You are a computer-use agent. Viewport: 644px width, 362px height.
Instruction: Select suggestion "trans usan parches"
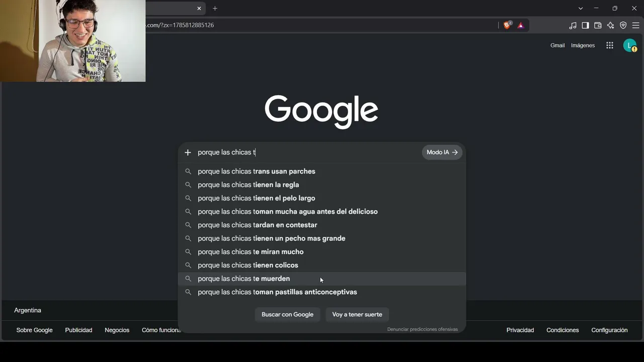point(322,171)
